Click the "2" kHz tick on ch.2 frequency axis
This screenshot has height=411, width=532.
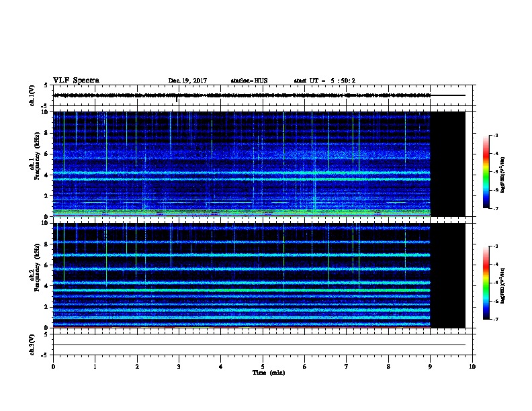click(46, 307)
